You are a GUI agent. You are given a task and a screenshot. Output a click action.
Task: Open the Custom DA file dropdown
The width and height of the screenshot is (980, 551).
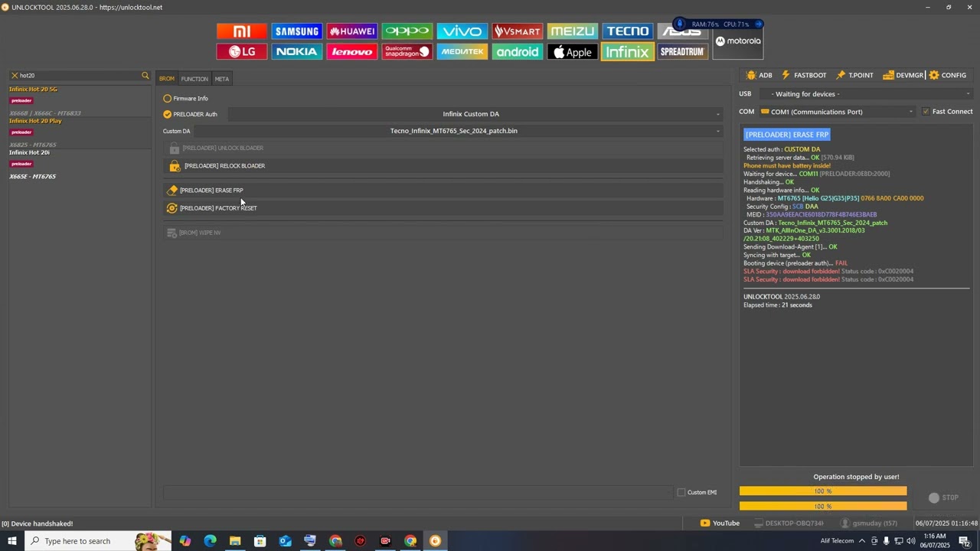point(459,131)
